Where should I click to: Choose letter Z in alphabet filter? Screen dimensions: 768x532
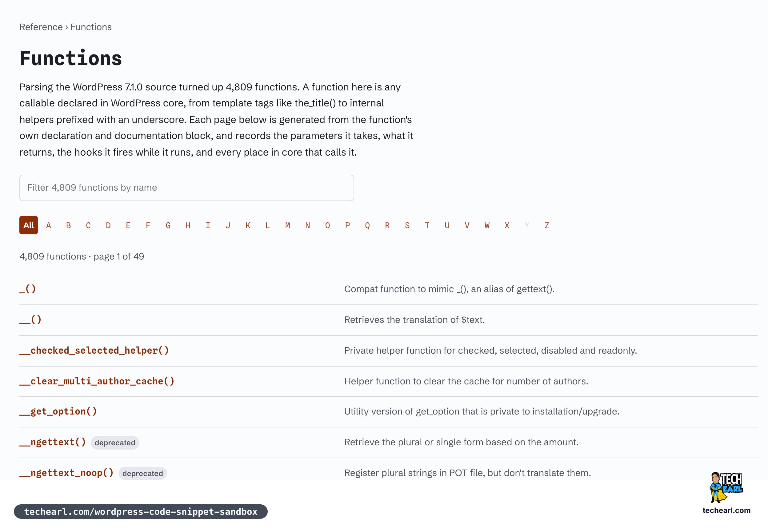547,225
